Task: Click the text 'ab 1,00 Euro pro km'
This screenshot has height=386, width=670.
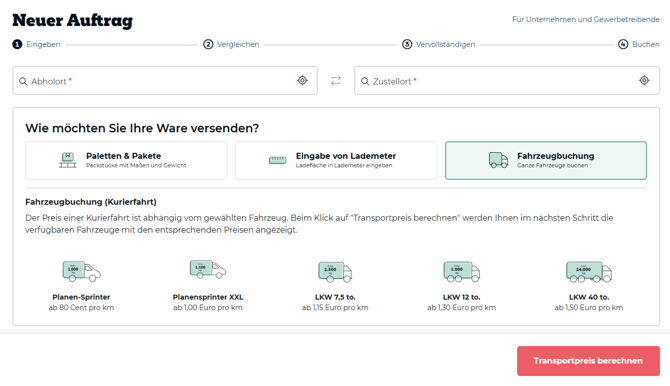Action: (x=208, y=307)
